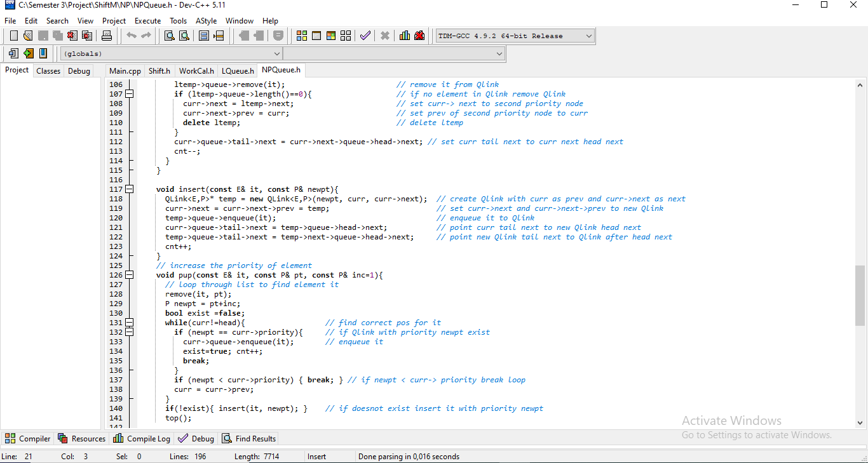
Task: Collapse the if block fold at line 132
Action: [x=130, y=332]
